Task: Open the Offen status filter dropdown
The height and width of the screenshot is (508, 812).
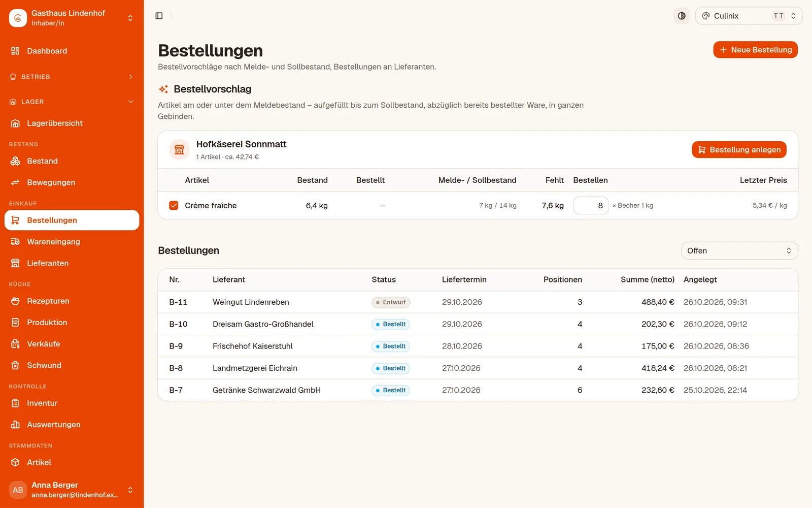Action: coord(739,251)
